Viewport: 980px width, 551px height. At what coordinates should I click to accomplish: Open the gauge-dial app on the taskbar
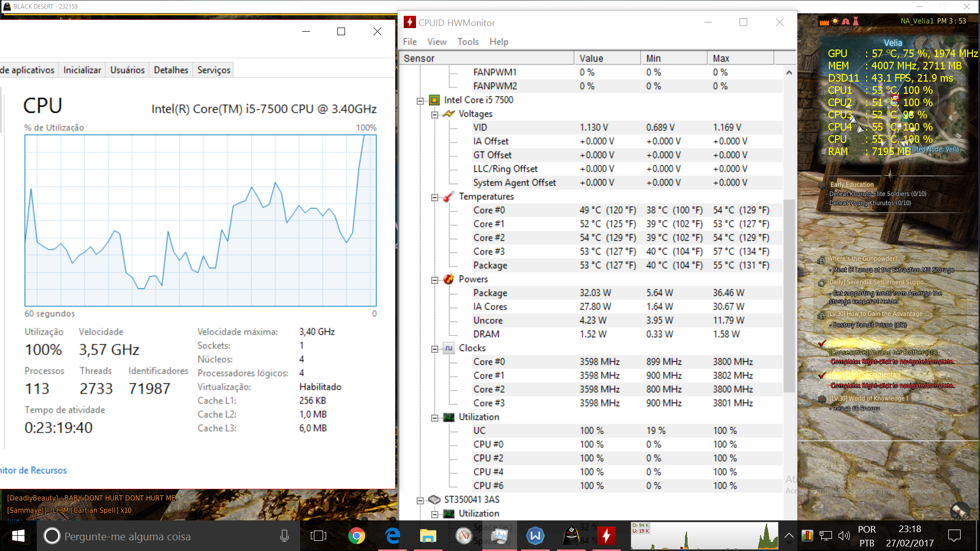click(x=463, y=536)
